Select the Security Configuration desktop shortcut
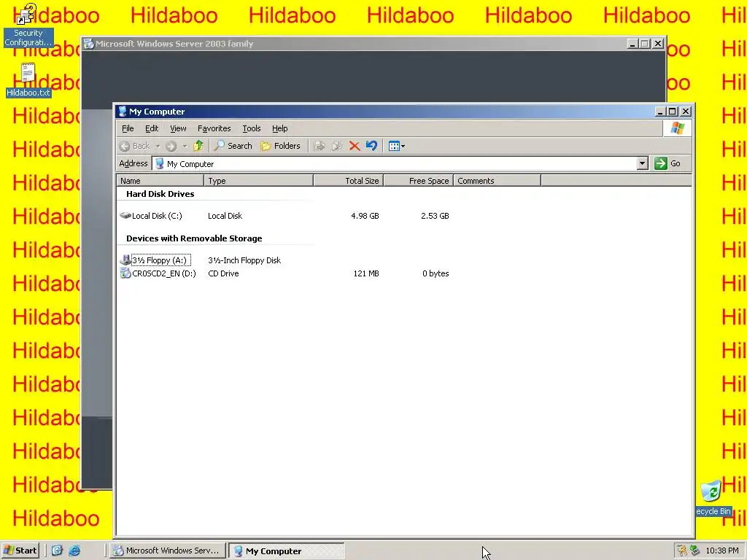This screenshot has width=747, height=560. [28, 25]
